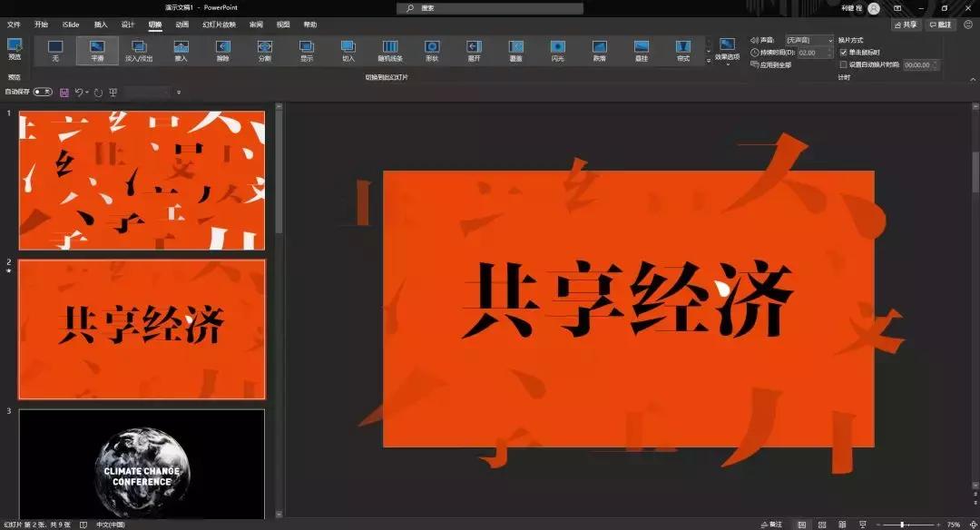Apply the 平滑 (Morph) transition

pyautogui.click(x=99, y=50)
